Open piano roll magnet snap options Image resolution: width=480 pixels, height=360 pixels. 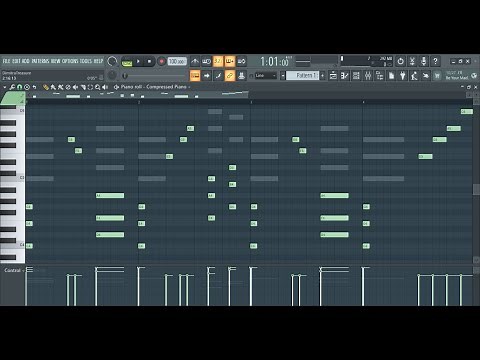(19, 87)
